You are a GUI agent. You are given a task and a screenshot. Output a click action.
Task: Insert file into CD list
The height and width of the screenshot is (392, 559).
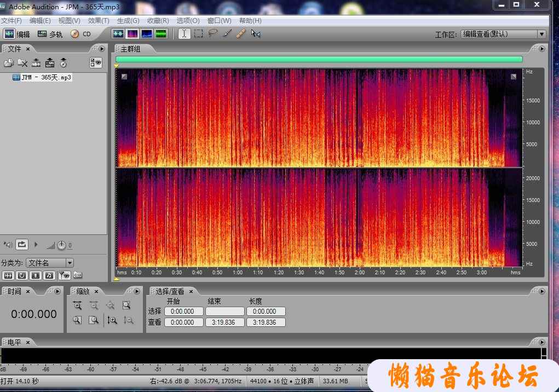[x=64, y=63]
